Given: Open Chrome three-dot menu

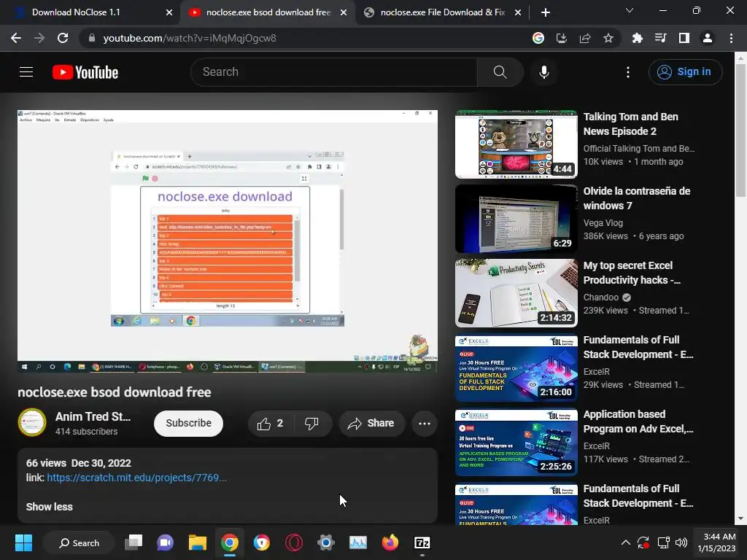Looking at the screenshot, I should click(731, 38).
